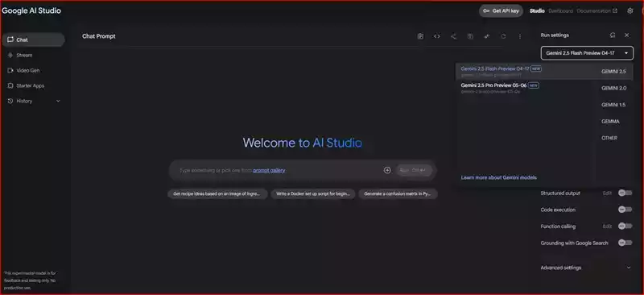Click the Video Gen icon in sidebar
Viewport: 644px width, 295px height.
click(x=10, y=70)
